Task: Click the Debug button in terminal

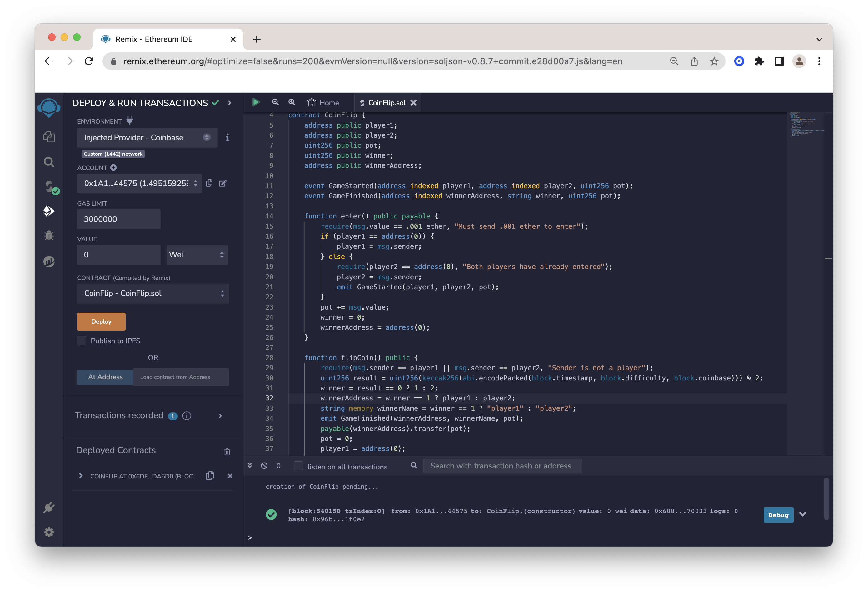Action: click(778, 515)
